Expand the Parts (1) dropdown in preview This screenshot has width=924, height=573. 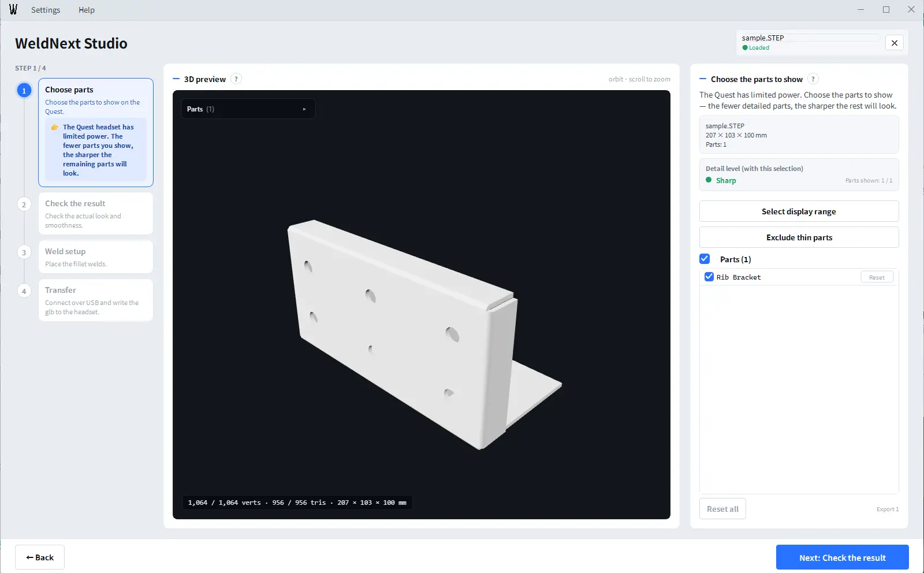click(x=248, y=109)
